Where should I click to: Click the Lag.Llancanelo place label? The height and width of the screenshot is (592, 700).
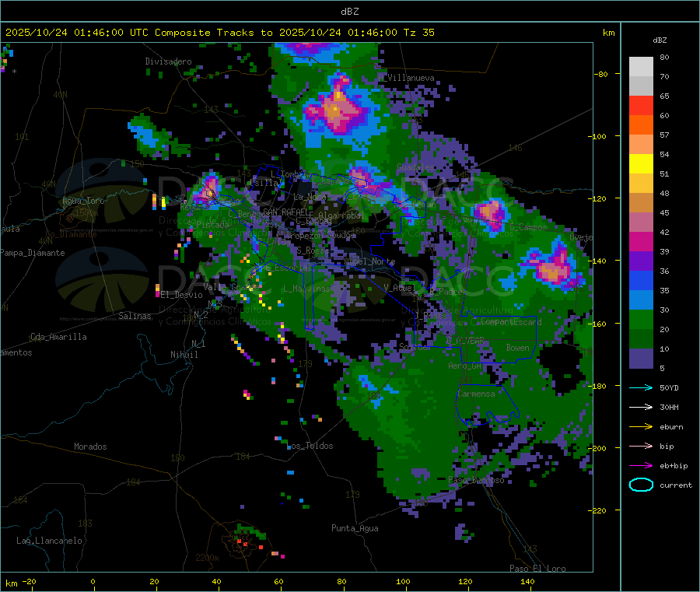tap(49, 541)
